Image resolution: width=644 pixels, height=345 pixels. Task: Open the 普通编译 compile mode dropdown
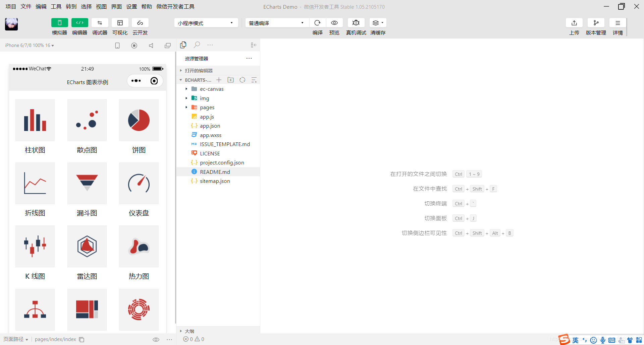click(x=277, y=23)
